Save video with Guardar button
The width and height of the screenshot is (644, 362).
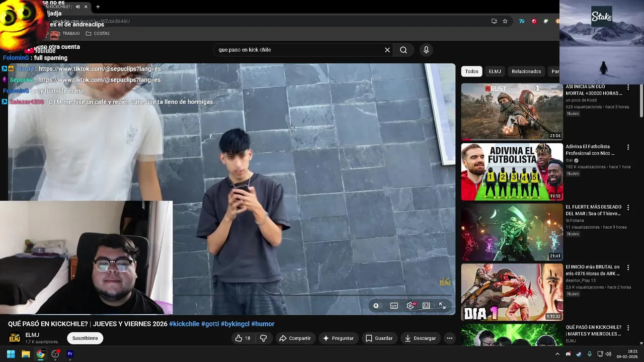click(x=379, y=338)
